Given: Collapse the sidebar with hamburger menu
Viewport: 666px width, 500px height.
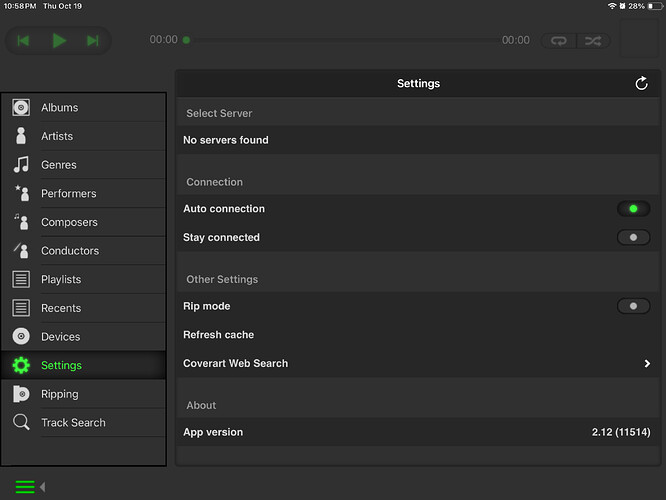Looking at the screenshot, I should click(26, 487).
